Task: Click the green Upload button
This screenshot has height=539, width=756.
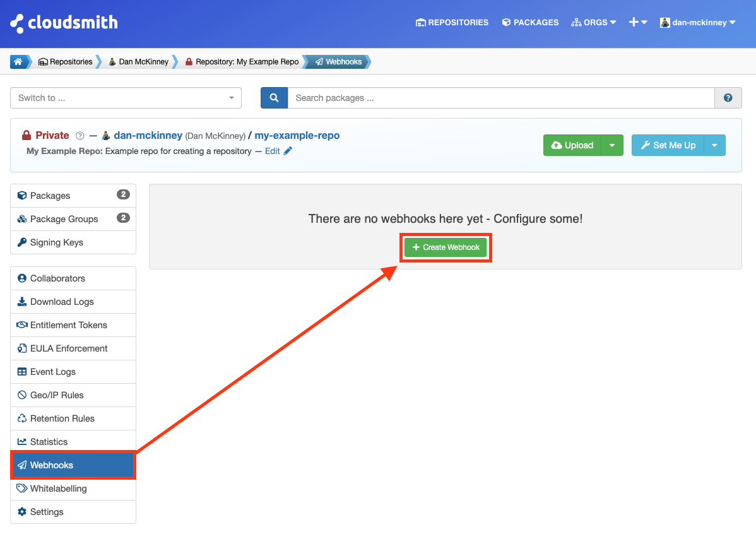Action: [572, 145]
